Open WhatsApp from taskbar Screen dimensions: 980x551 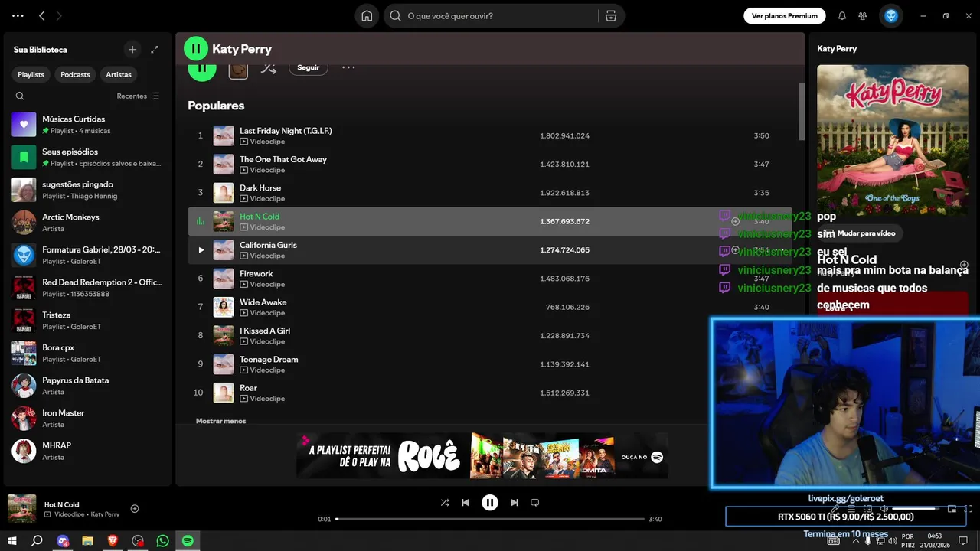click(162, 541)
